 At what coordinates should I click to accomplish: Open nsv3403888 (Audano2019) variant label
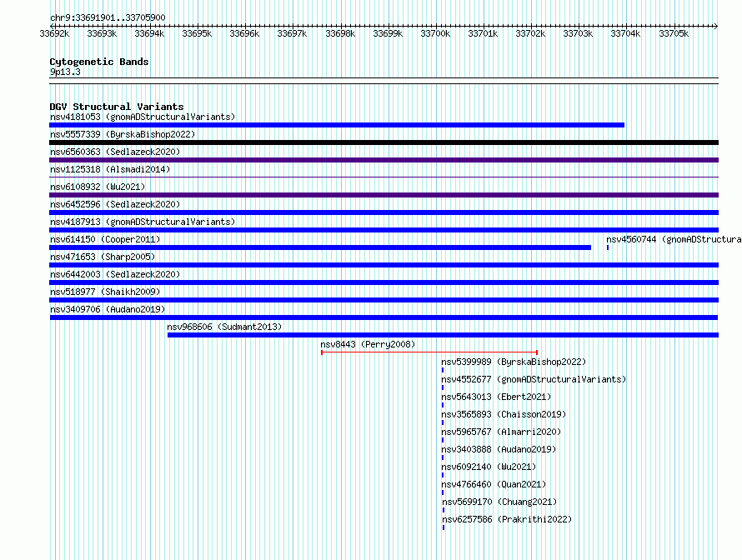click(x=499, y=449)
